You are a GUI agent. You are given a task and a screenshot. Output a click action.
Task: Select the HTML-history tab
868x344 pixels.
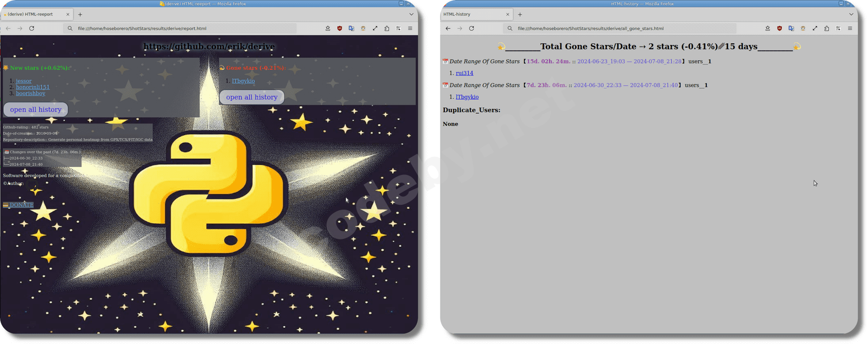tap(476, 14)
